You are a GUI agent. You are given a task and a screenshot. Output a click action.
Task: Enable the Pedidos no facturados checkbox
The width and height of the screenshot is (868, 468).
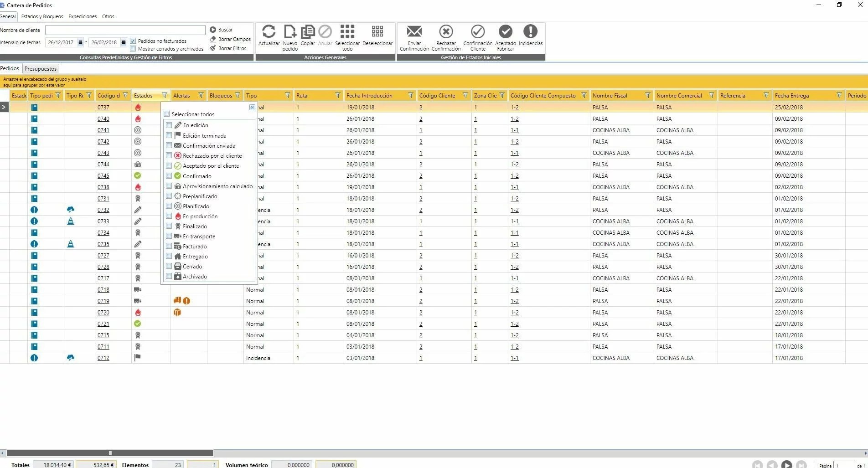pos(133,41)
